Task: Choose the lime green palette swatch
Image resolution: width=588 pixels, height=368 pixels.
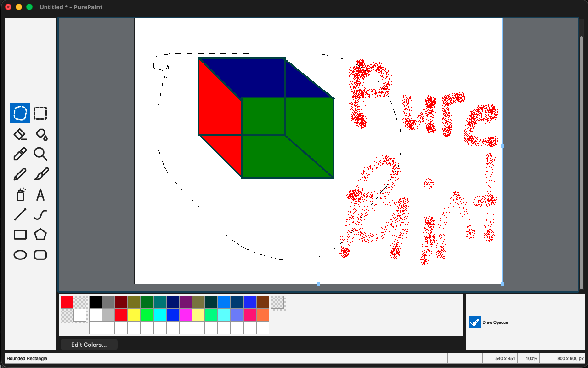Action: point(147,315)
